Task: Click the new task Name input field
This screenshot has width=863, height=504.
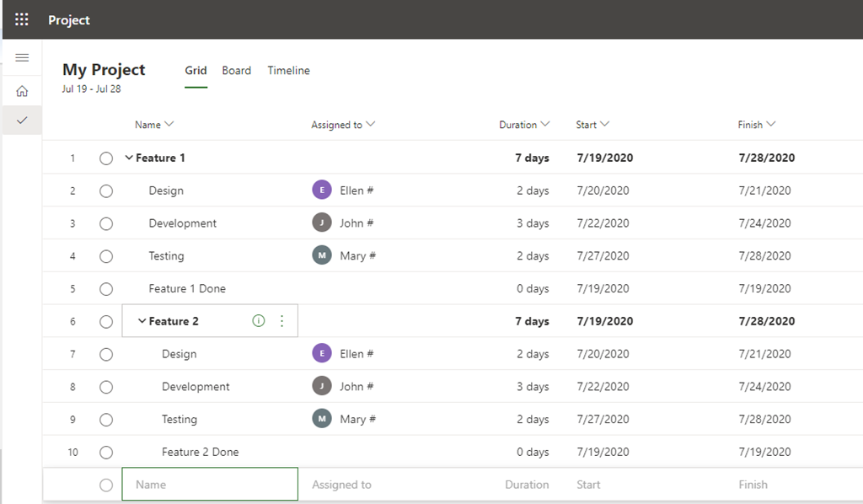Action: (x=210, y=485)
